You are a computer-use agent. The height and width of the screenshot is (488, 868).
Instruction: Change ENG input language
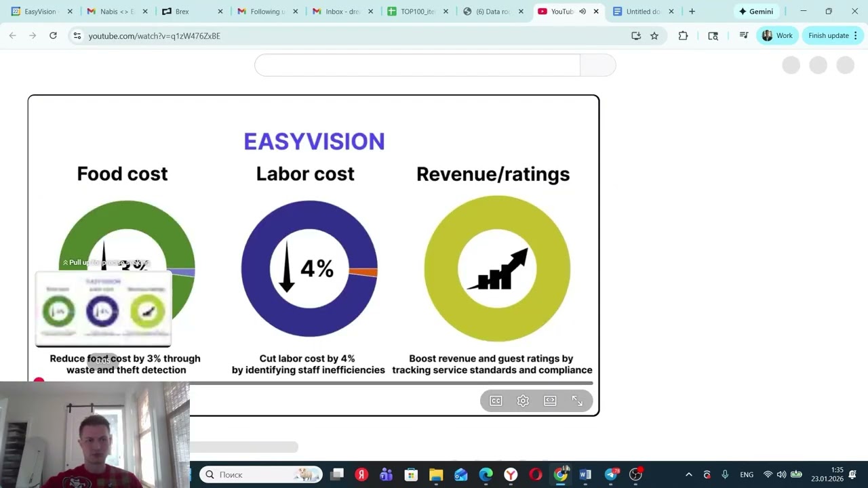(747, 474)
